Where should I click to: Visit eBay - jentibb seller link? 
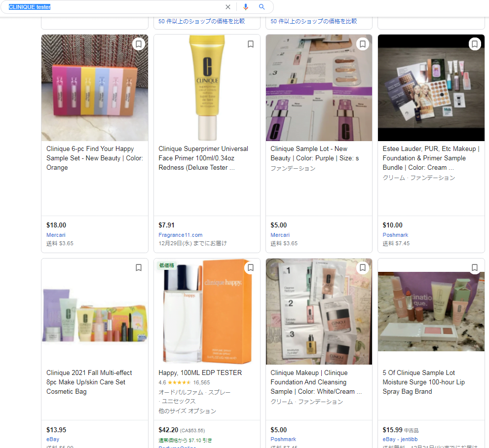(400, 439)
